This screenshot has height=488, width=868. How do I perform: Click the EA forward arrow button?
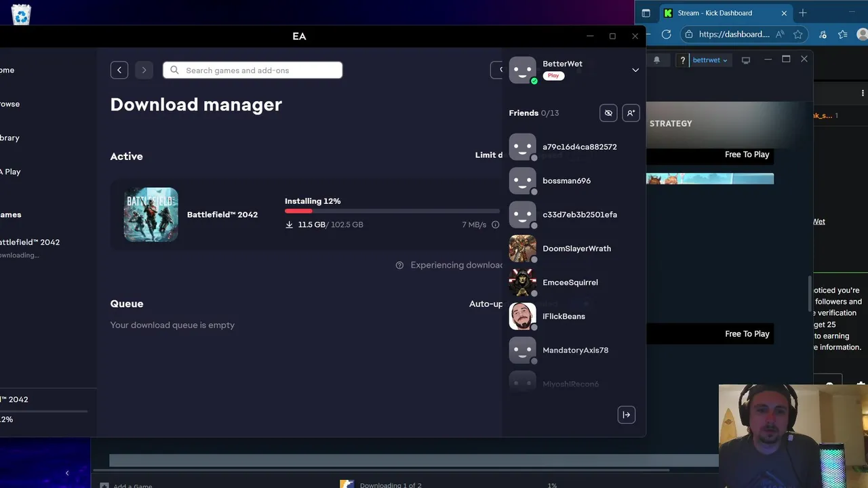[x=144, y=70]
